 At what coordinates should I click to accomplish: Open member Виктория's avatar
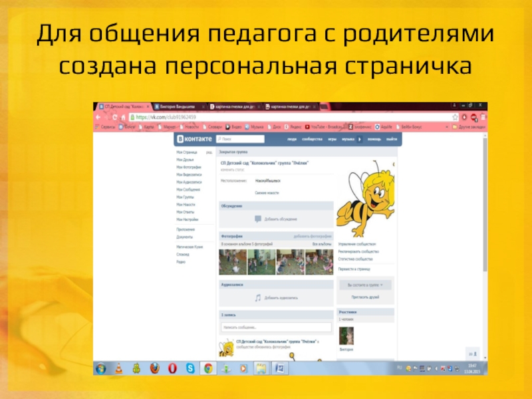[346, 336]
